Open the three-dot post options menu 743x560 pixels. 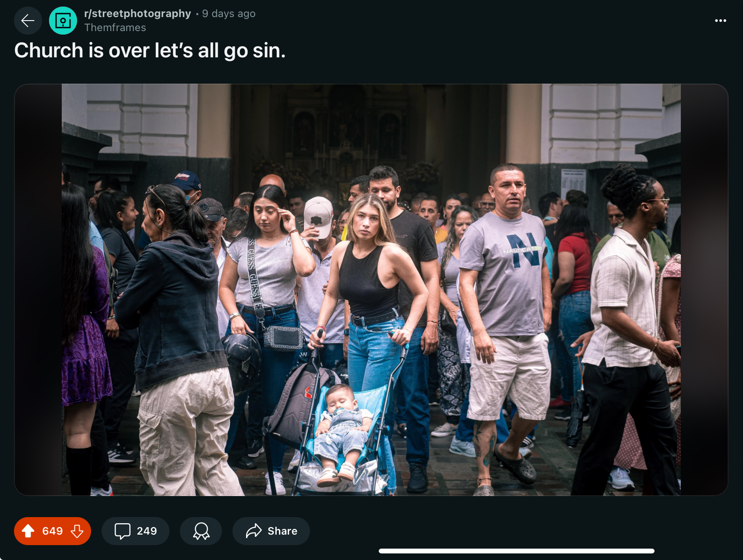(x=720, y=21)
